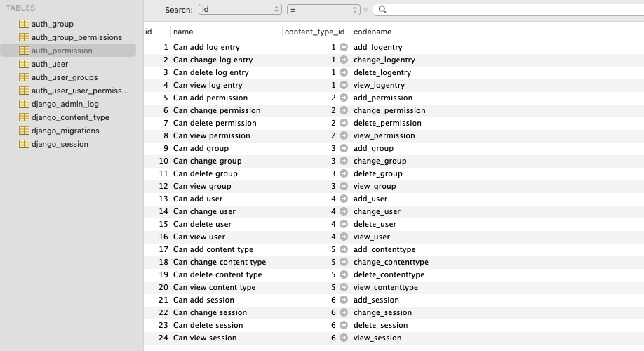Image resolution: width=644 pixels, height=351 pixels.
Task: Open the search operator dropdown showing equals
Action: [x=323, y=10]
